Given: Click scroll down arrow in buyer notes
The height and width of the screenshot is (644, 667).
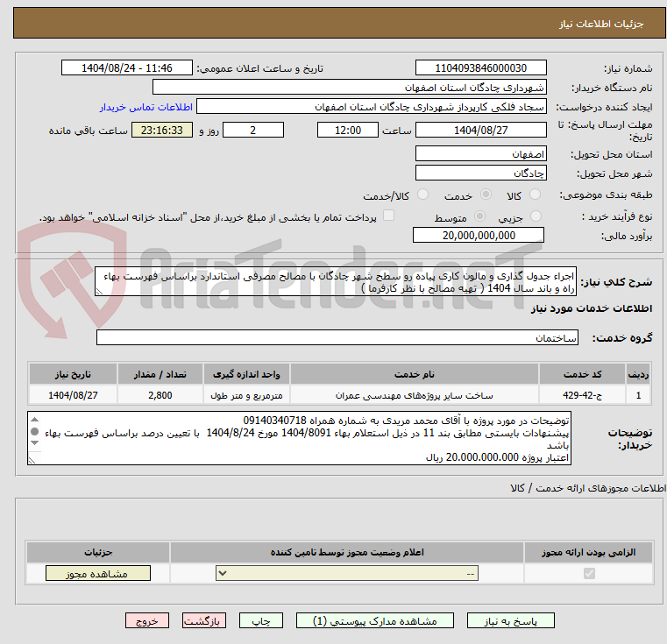Looking at the screenshot, I should click(35, 442).
